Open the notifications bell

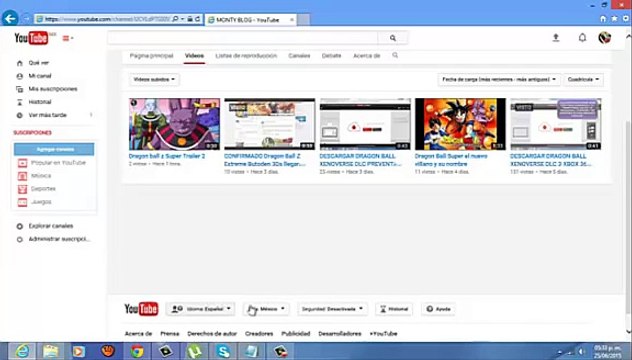coord(582,38)
